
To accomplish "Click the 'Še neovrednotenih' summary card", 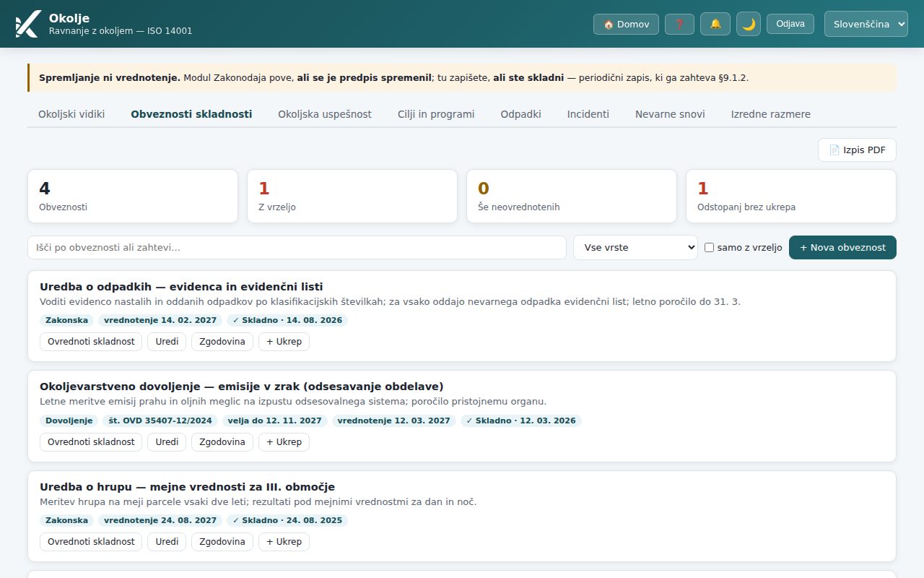I will (572, 197).
